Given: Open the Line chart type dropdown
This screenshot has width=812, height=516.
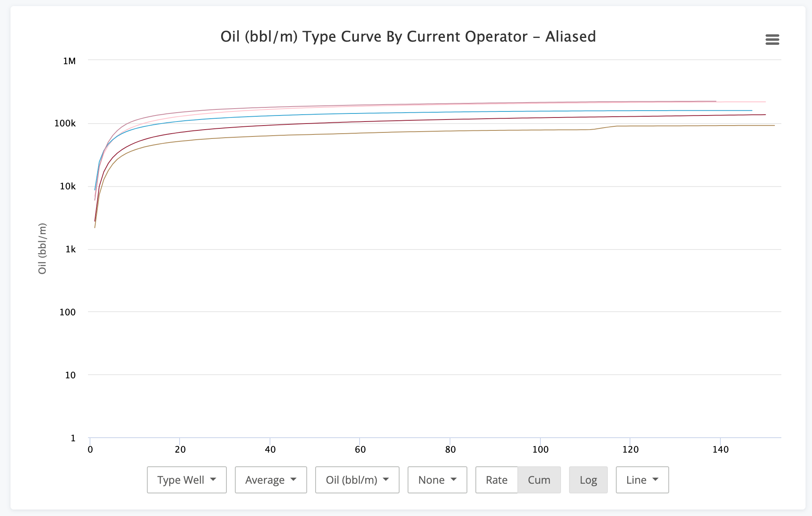Looking at the screenshot, I should coord(642,480).
